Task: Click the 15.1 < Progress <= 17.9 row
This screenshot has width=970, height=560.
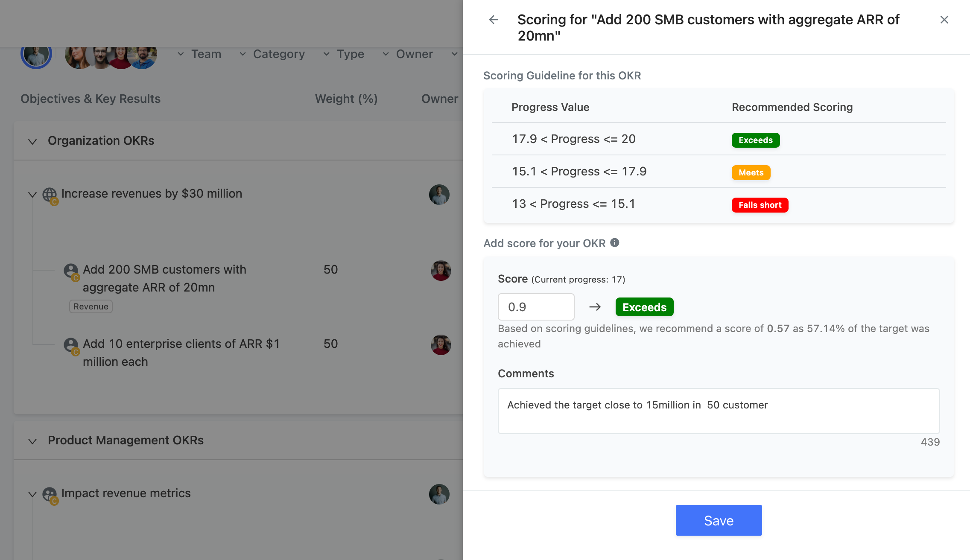Action: (719, 172)
